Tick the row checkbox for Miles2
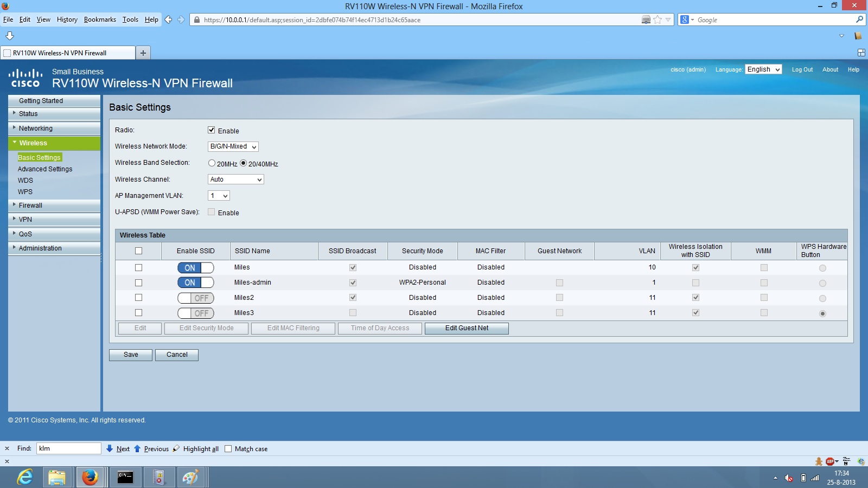Image resolution: width=868 pixels, height=488 pixels. [138, 298]
